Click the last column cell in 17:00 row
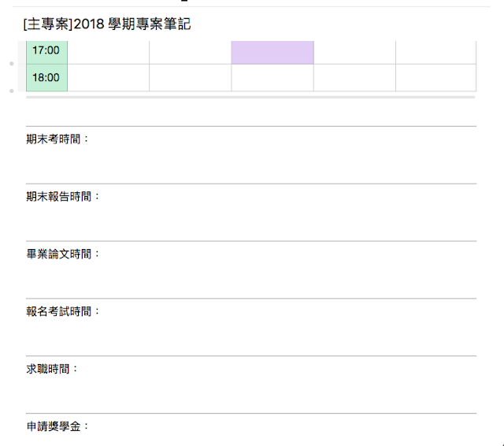The height and width of the screenshot is (446, 504). tap(435, 52)
